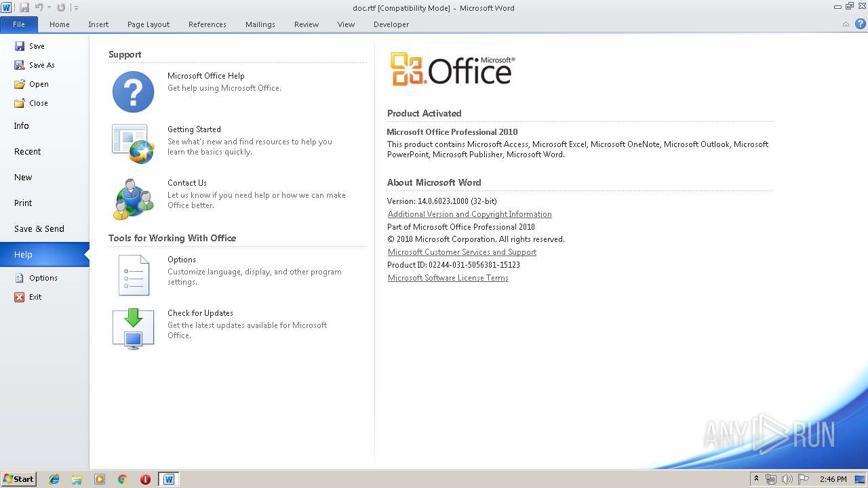Image resolution: width=868 pixels, height=488 pixels.
Task: Open the File tab
Action: click(19, 24)
